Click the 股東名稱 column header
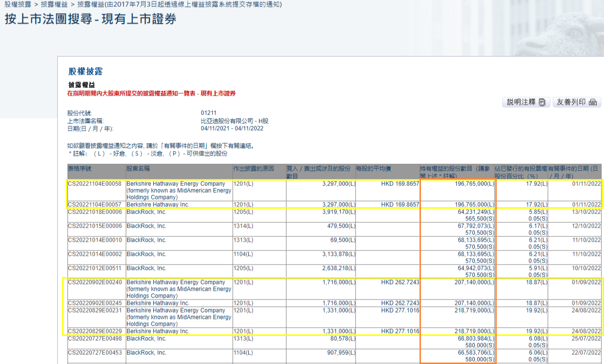The height and width of the screenshot is (364, 604). [x=138, y=169]
